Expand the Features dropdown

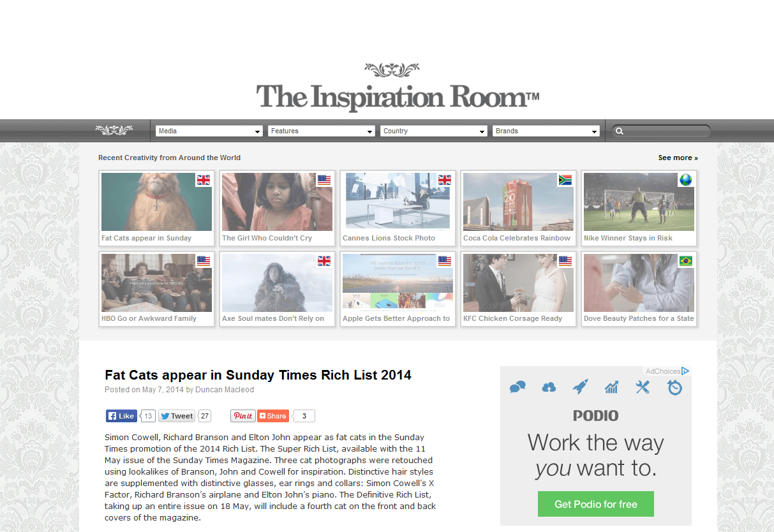coord(322,131)
